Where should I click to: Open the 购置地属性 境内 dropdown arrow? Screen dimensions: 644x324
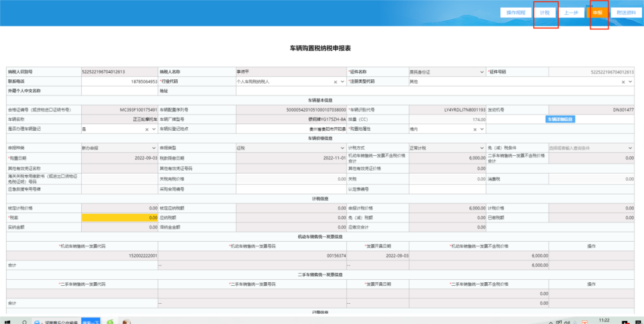point(482,129)
